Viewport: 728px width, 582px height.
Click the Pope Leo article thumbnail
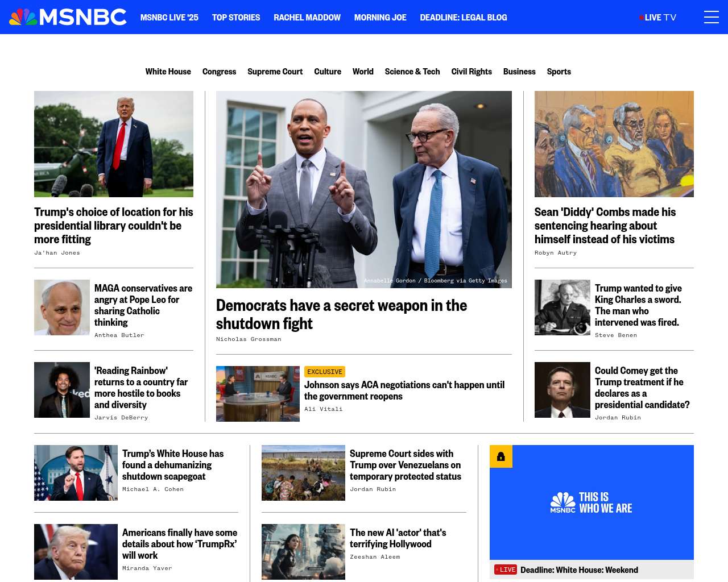[62, 307]
